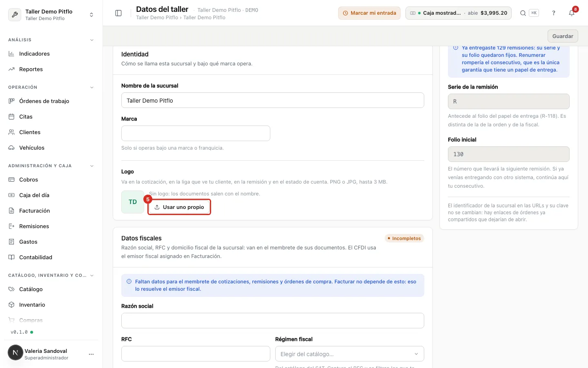Click the Inventario box icon
This screenshot has height=368, width=588.
(x=11, y=305)
